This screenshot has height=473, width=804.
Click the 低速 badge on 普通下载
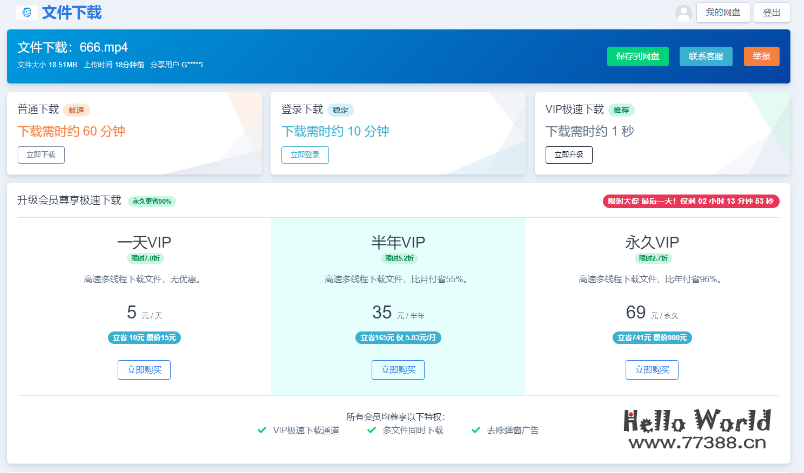click(x=76, y=110)
